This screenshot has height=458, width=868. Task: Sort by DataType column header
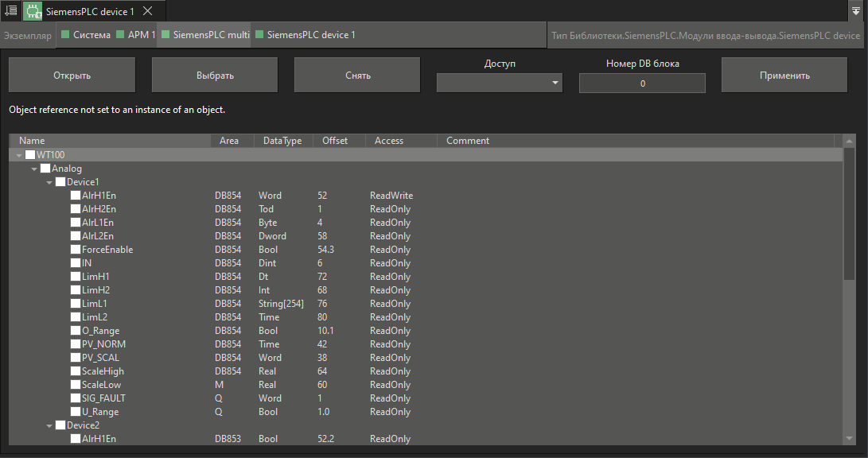[283, 141]
